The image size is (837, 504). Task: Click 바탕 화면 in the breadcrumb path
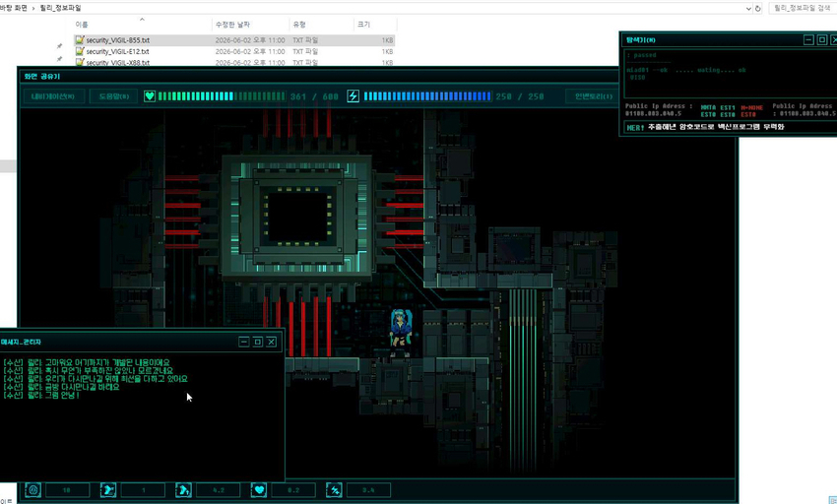(x=14, y=8)
